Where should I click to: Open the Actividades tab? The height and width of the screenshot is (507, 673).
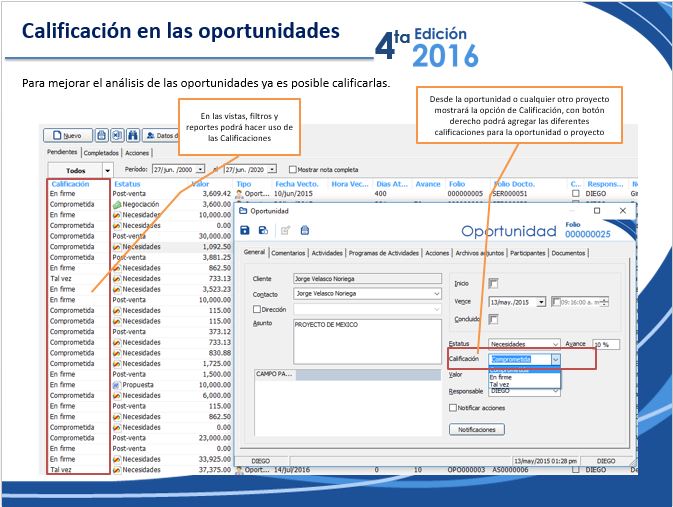pyautogui.click(x=327, y=253)
